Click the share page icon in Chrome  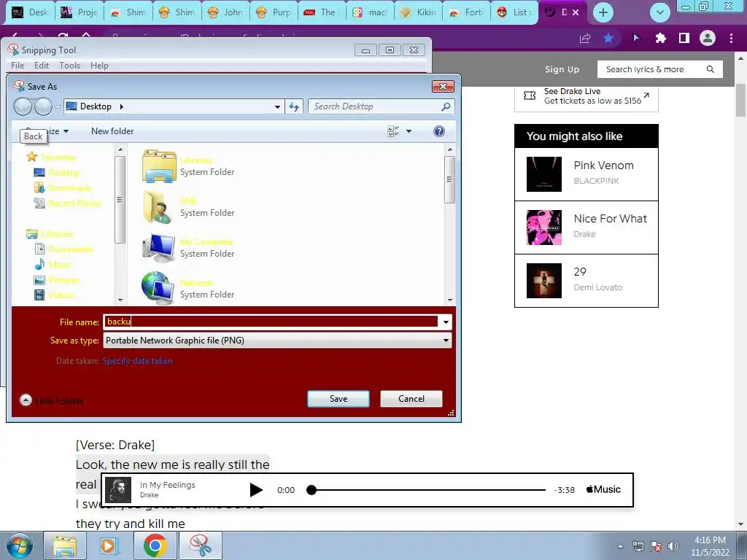coord(584,38)
